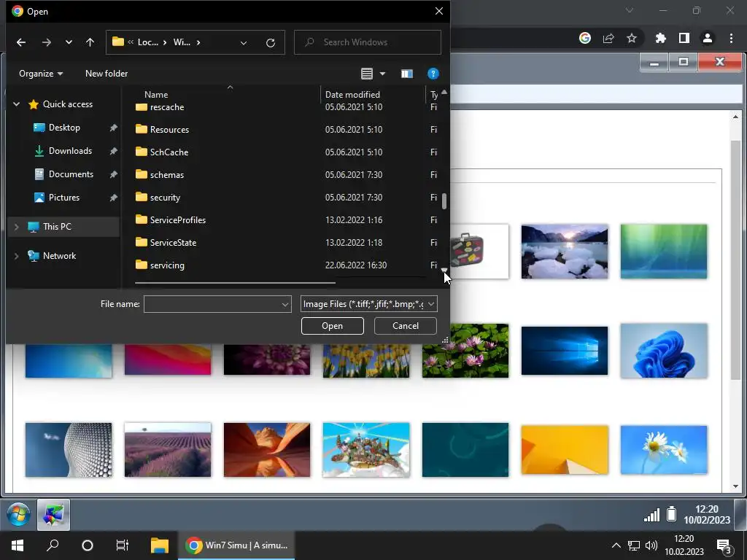
Task: Open the Personalization icon in Win7 taskbar
Action: tap(53, 515)
